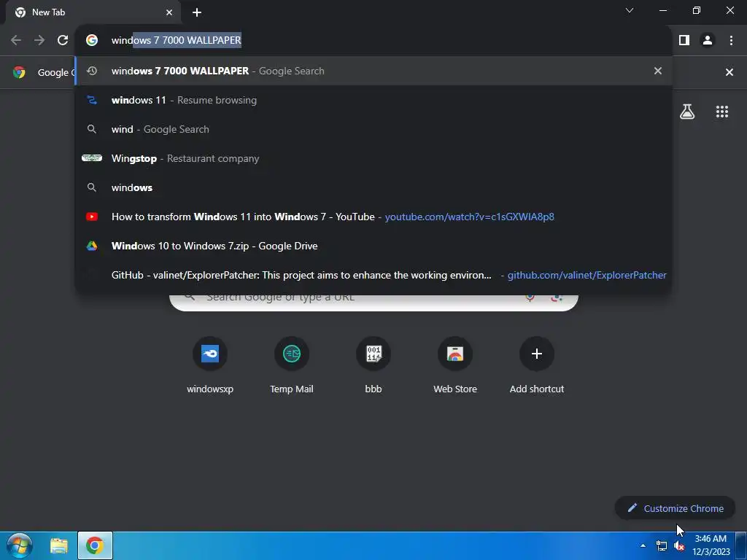747x560 pixels.
Task: Click the history clock icon of first suggestion
Action: click(92, 71)
